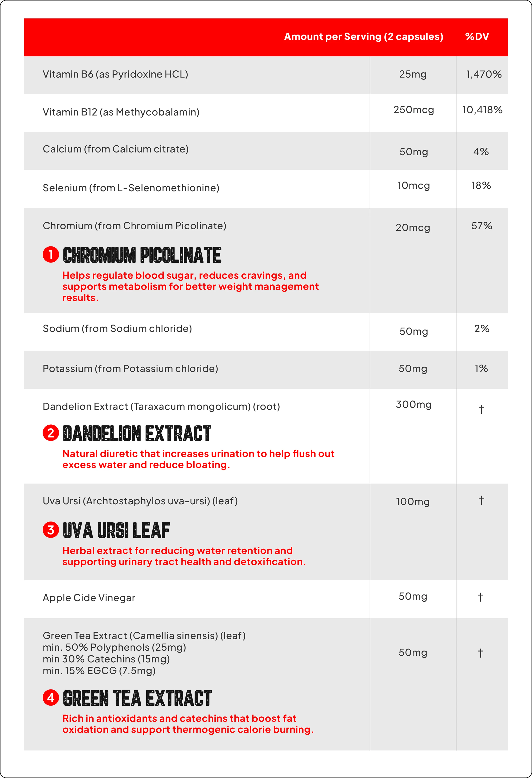Click the red number 1 circle badge
This screenshot has width=532, height=778.
click(51, 255)
